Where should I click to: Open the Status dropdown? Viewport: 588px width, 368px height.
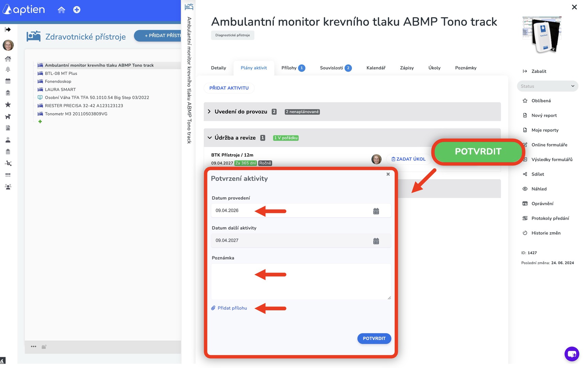point(547,86)
